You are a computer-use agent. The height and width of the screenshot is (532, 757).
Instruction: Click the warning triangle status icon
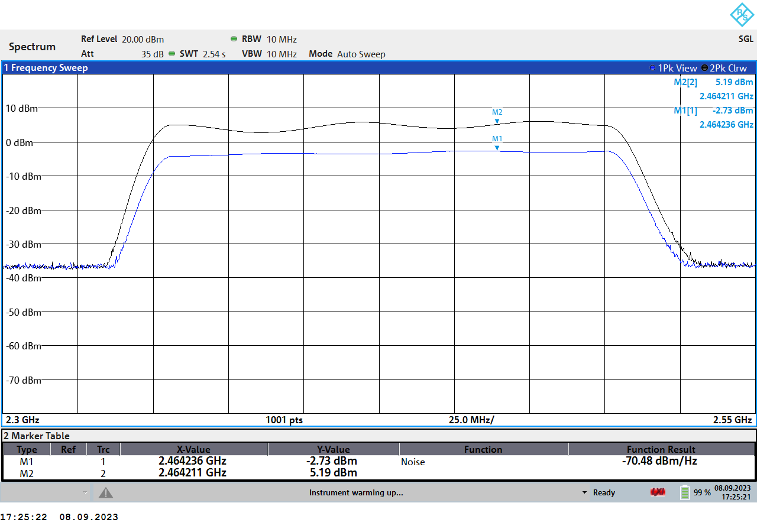[105, 492]
